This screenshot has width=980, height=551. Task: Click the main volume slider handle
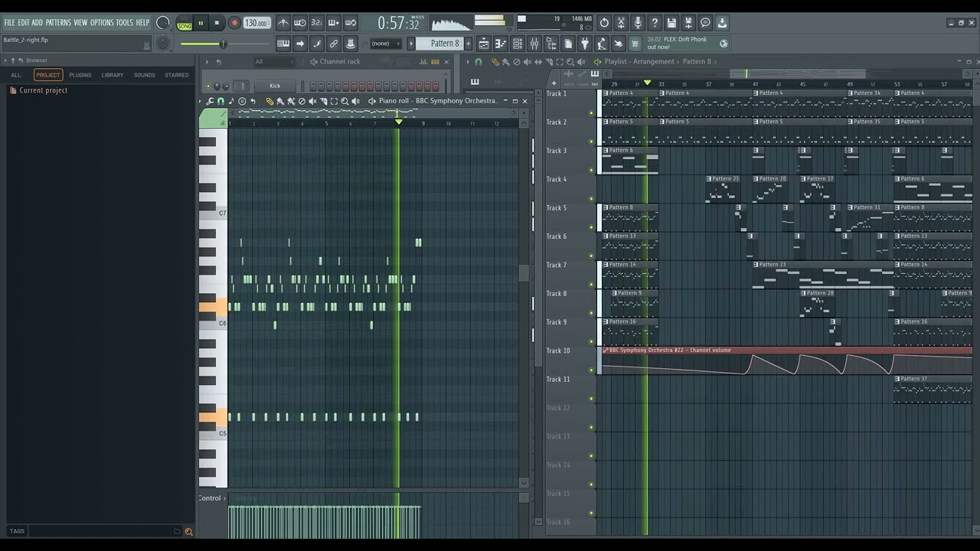(223, 44)
